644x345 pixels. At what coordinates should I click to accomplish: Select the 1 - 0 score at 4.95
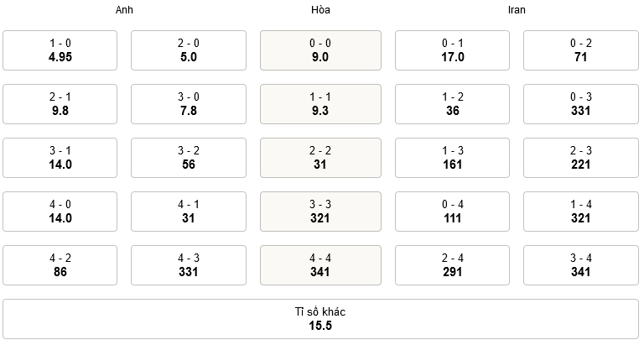point(60,50)
